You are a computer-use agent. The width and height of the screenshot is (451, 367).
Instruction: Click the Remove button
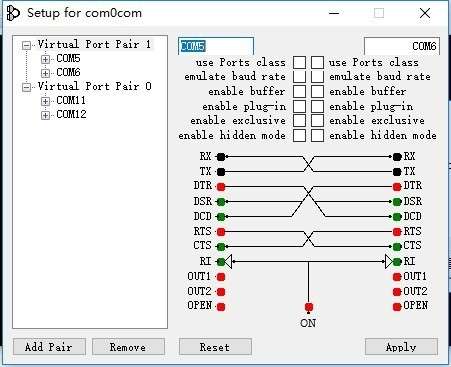point(128,347)
